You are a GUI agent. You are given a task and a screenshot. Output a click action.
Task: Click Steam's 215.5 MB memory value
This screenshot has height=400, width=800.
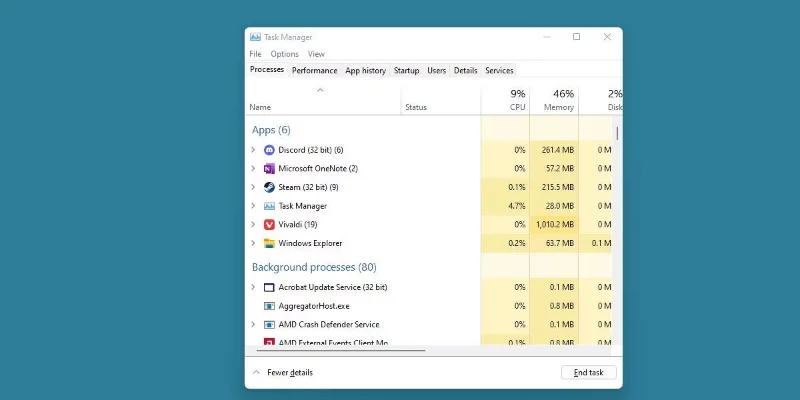(x=558, y=187)
